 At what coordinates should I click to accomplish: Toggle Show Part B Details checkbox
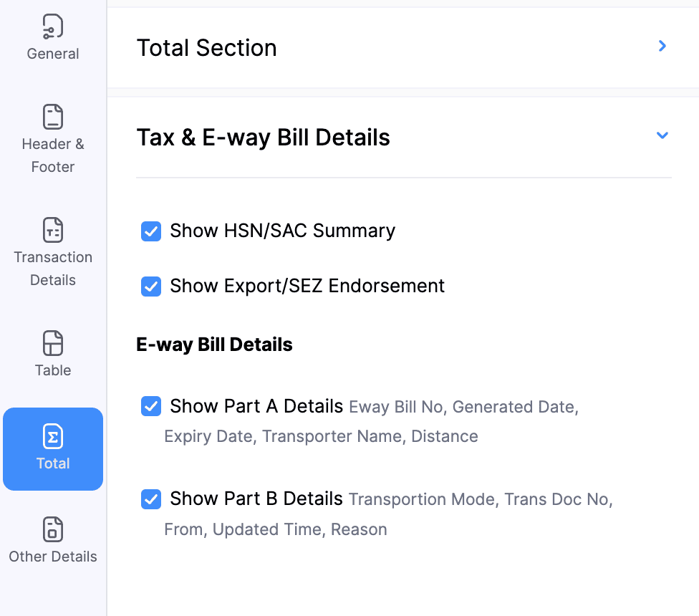(151, 499)
